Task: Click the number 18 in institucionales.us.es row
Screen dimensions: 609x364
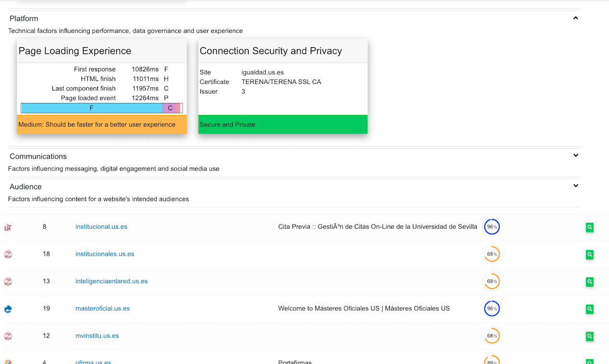Action: pyautogui.click(x=47, y=254)
